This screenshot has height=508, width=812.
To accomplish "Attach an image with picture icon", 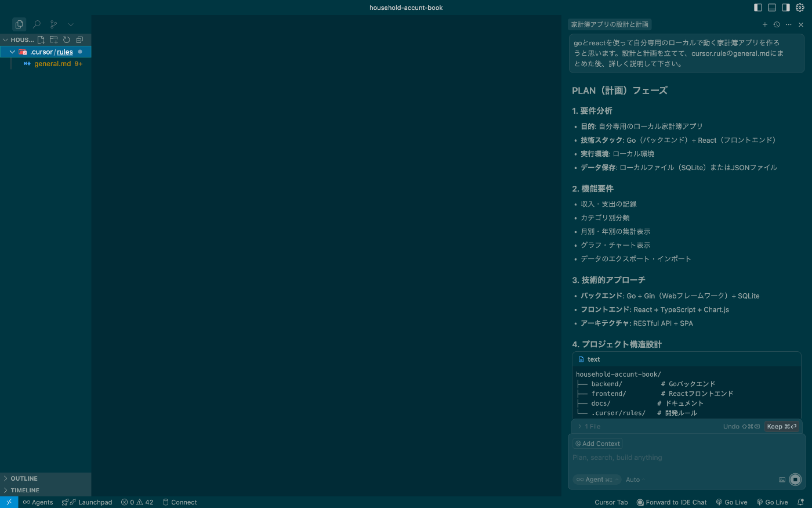I will tap(782, 480).
